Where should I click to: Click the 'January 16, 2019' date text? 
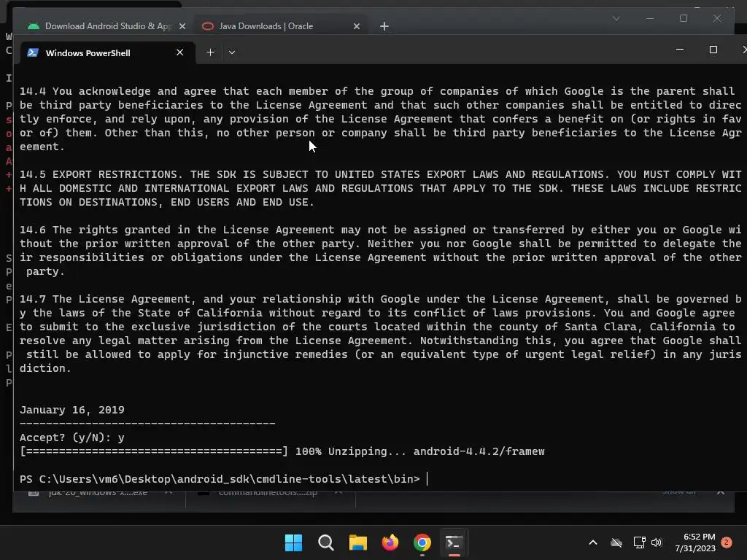click(x=72, y=410)
